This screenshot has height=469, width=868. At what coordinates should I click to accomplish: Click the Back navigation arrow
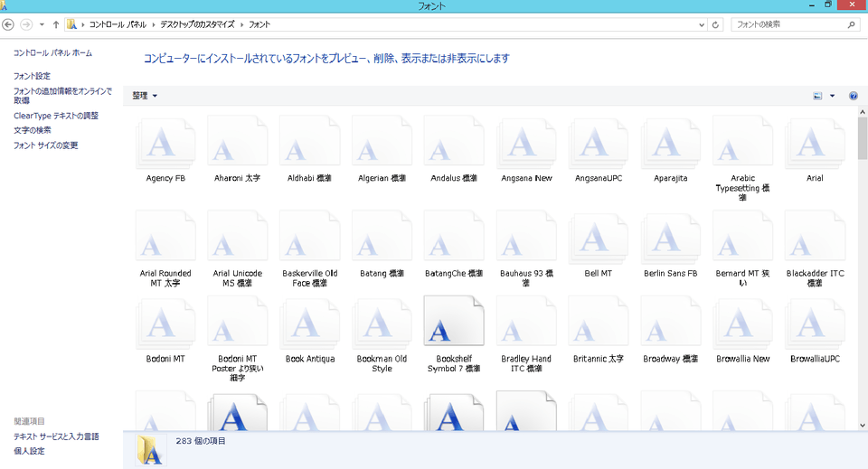tap(8, 24)
